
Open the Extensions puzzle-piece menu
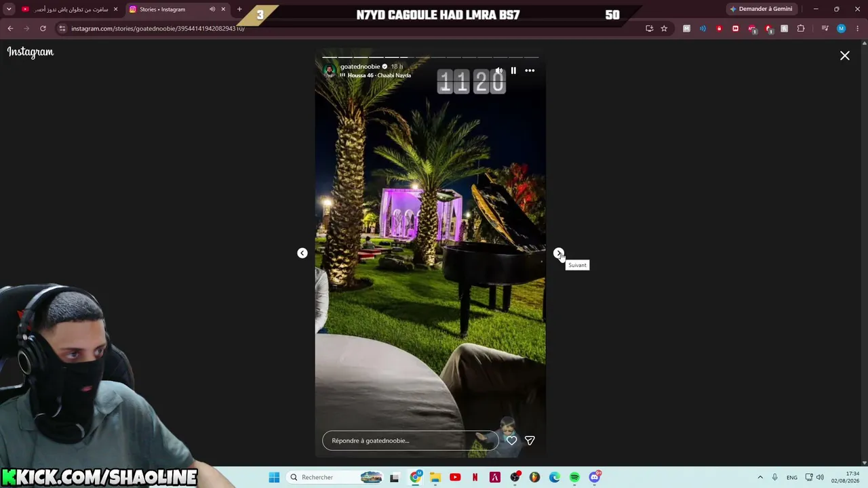[801, 28]
